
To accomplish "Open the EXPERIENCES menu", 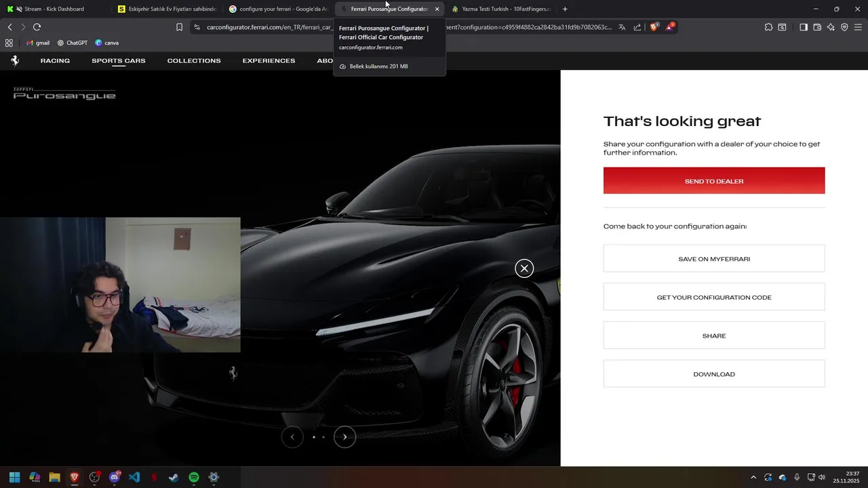I will pos(269,61).
